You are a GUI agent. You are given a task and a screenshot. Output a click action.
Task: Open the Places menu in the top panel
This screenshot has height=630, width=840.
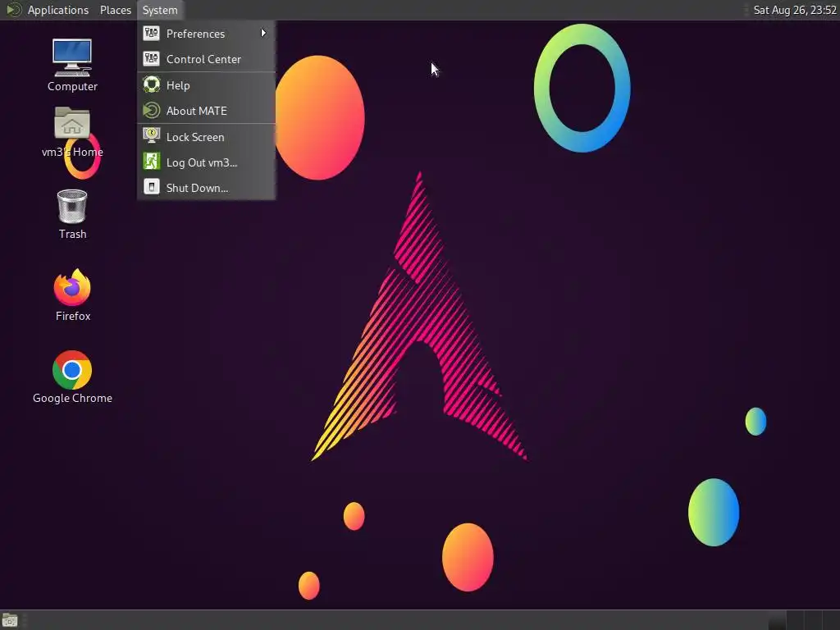(x=115, y=10)
